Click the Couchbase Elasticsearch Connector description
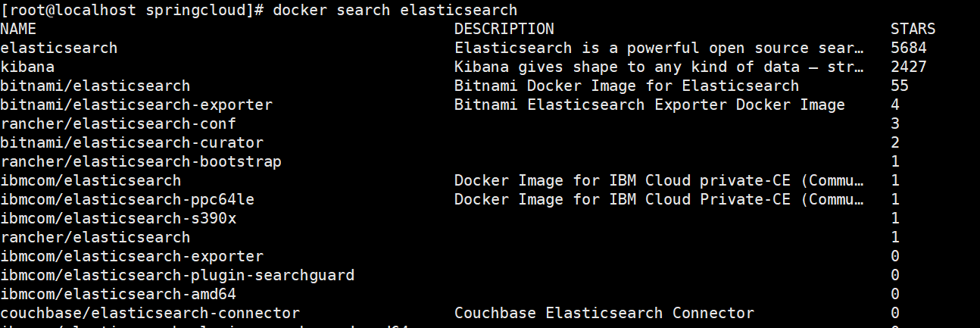Viewport: 980px width, 328px height. click(604, 313)
